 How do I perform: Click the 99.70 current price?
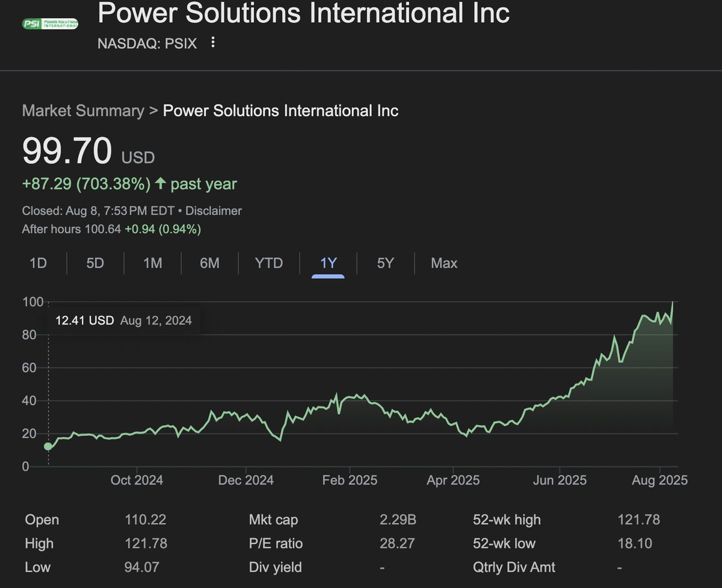tap(67, 151)
